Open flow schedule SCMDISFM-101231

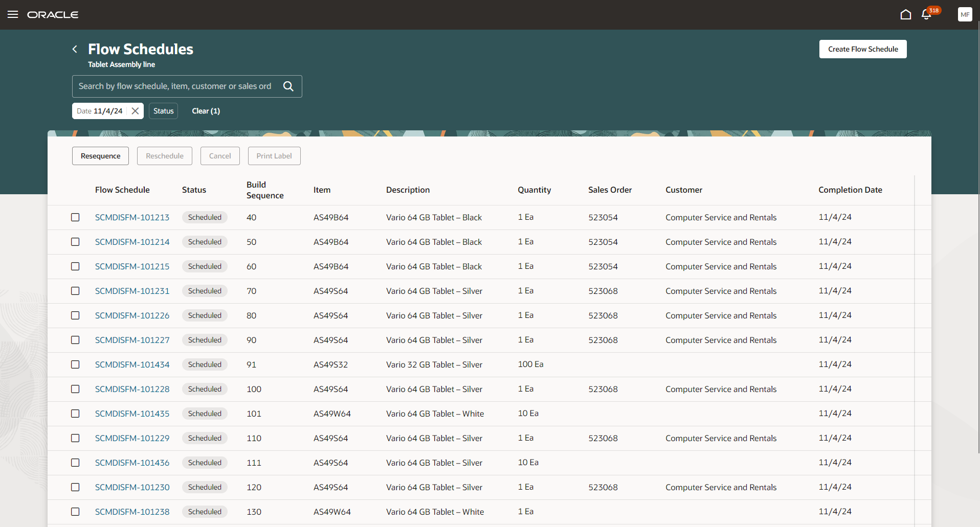coord(132,290)
